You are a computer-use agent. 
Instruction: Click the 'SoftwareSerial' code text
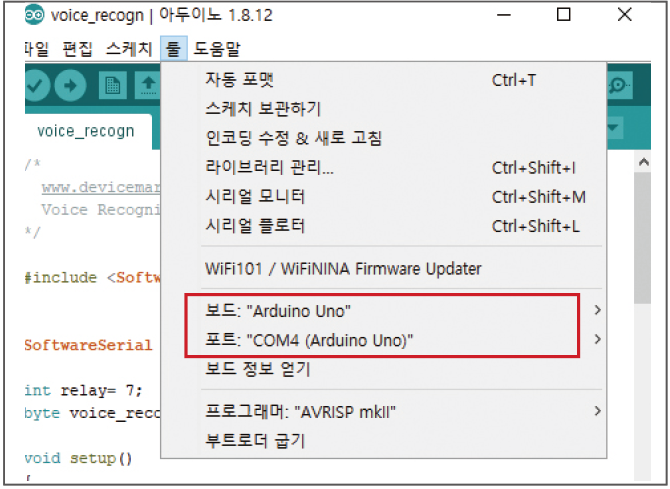pos(88,345)
